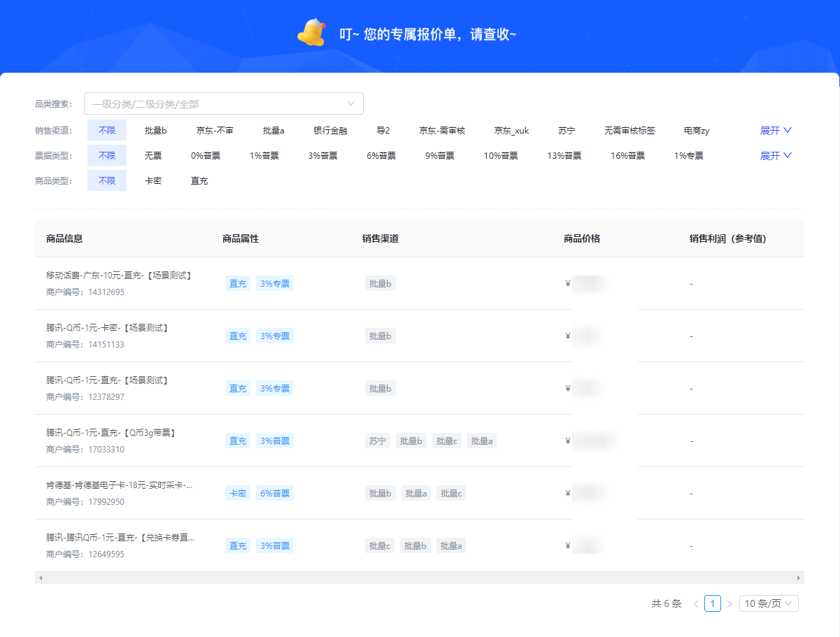This screenshot has width=840, height=637.
Task: Click 苏宁 tag in merchant 17033310 row
Action: pos(378,441)
